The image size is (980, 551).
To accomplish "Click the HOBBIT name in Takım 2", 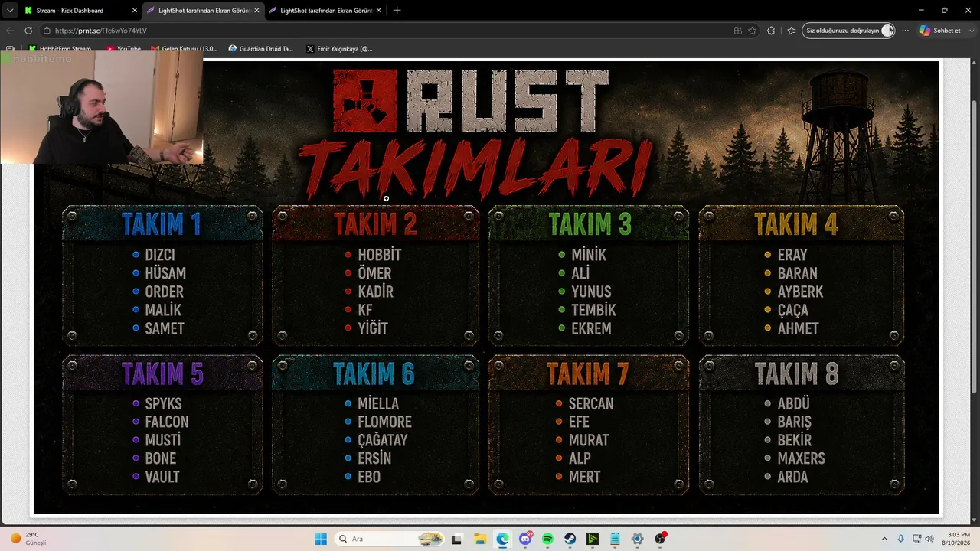I will tap(379, 255).
